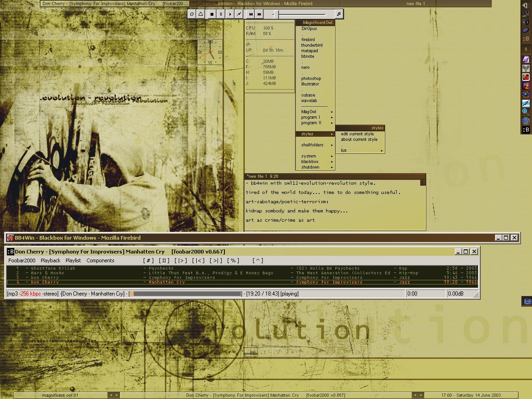Skip to the next track in player bar

click(x=259, y=14)
